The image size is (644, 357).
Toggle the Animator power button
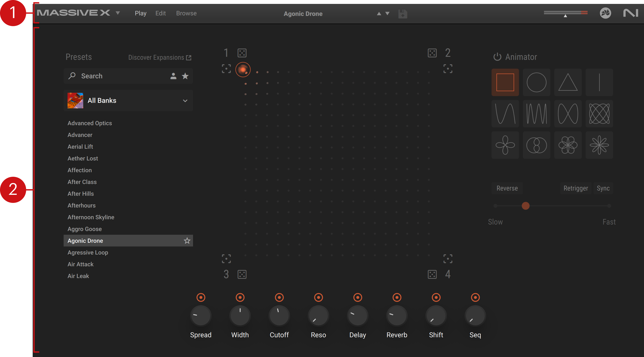[497, 57]
